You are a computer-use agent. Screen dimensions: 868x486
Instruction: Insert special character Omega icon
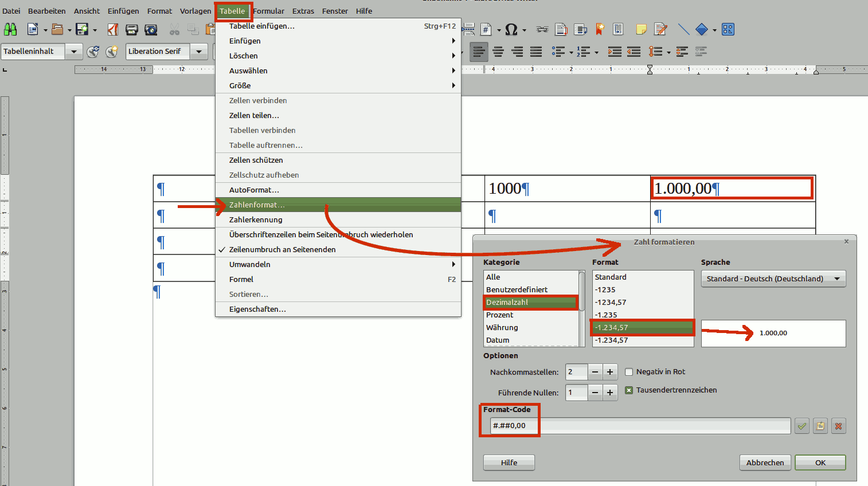click(511, 29)
